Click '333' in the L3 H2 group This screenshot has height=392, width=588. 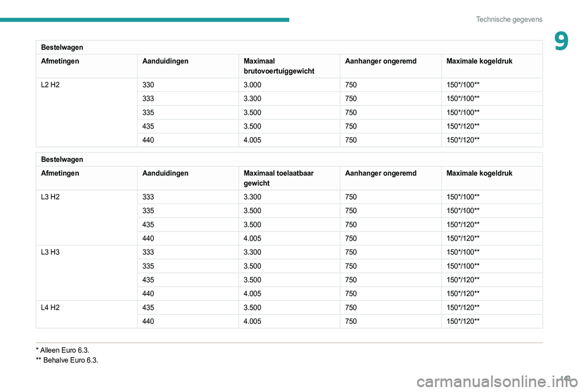pyautogui.click(x=148, y=197)
